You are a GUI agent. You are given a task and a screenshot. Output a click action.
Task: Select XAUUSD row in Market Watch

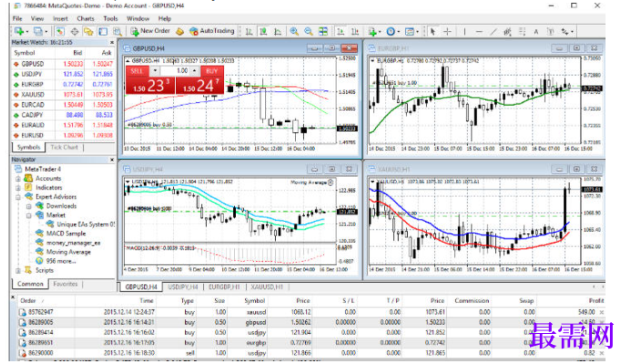coord(63,95)
